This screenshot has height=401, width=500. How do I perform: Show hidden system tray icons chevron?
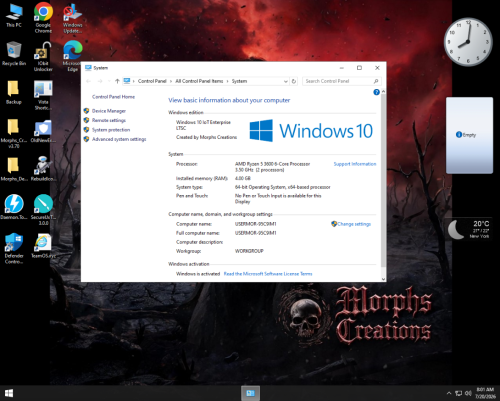449,393
